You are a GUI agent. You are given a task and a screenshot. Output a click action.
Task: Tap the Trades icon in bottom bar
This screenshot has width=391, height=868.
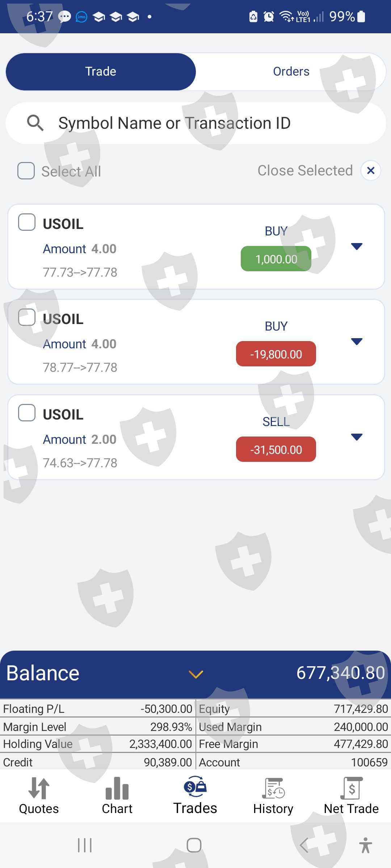[195, 787]
